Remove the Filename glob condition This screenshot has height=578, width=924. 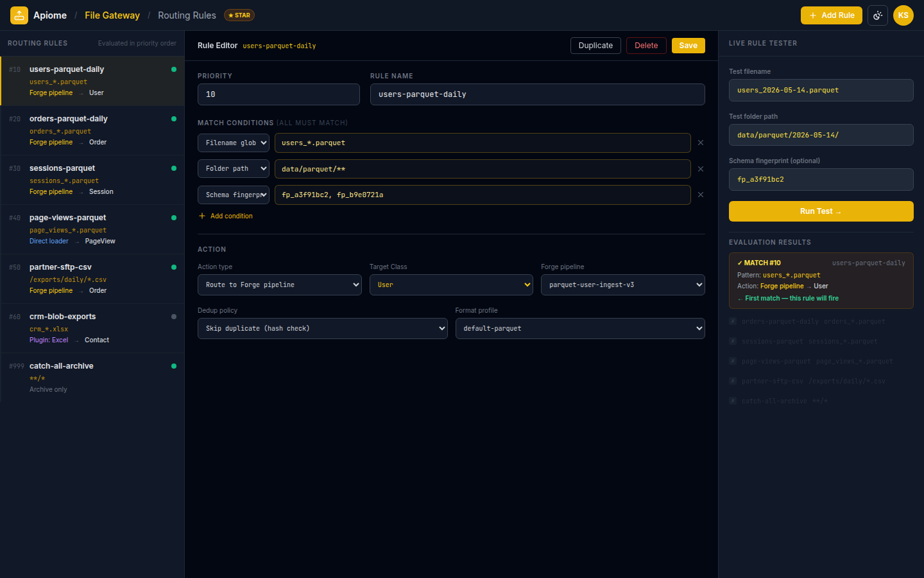point(701,143)
